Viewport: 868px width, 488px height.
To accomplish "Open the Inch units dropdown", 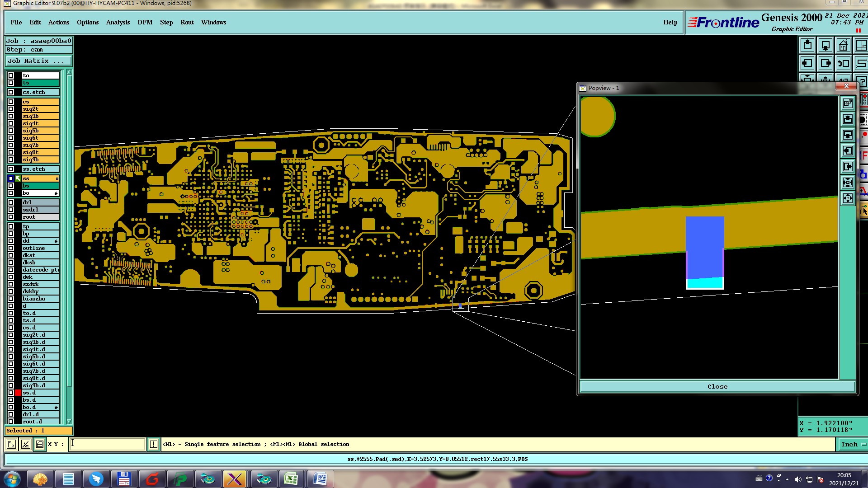I will coord(853,444).
